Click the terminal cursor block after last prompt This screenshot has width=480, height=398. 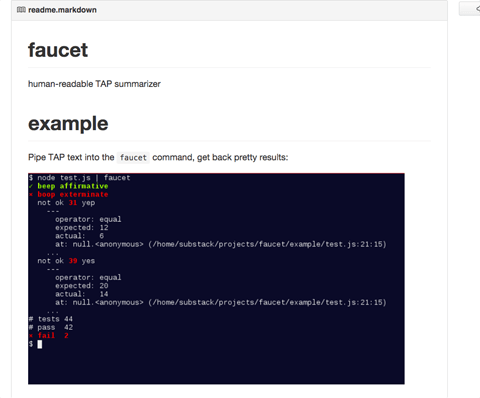[40, 344]
